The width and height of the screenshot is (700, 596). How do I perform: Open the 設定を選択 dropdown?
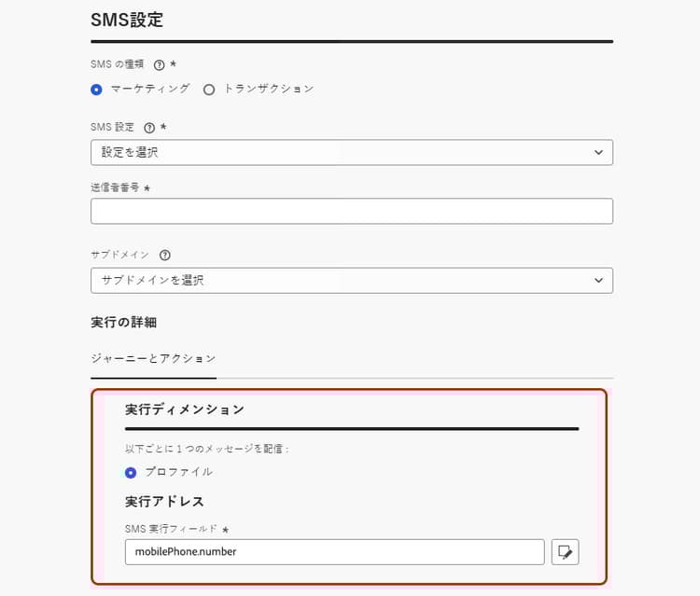click(x=351, y=152)
